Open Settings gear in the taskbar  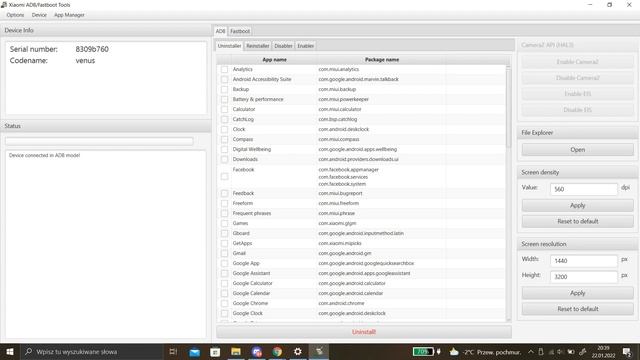(298, 351)
